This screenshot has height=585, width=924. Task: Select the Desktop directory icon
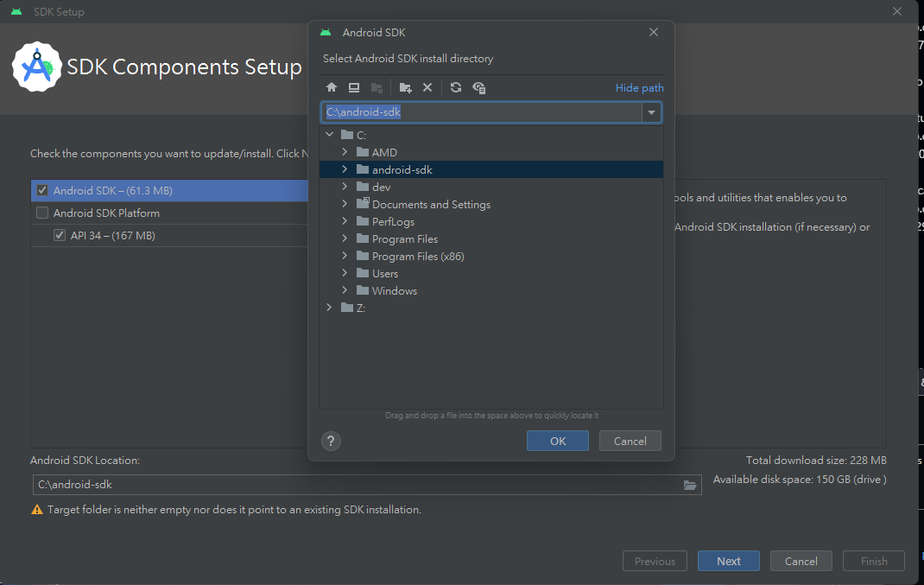(x=354, y=87)
